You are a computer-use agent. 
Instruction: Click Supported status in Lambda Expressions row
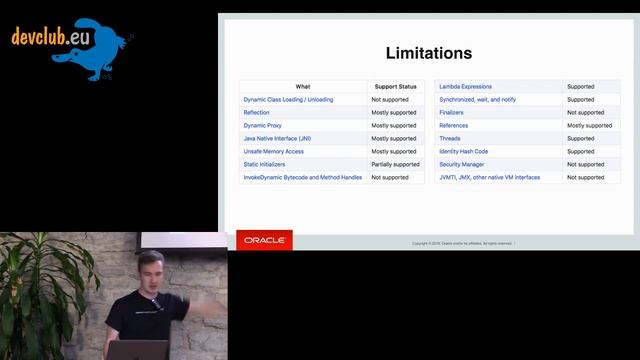(580, 87)
